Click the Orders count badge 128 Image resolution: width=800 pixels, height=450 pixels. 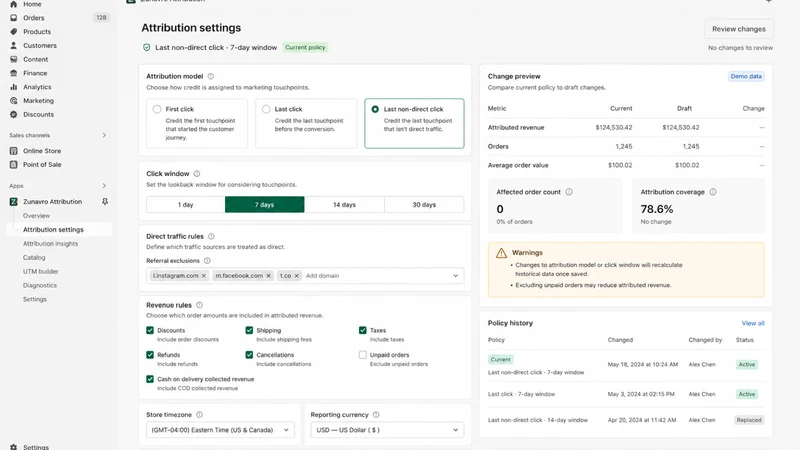101,18
